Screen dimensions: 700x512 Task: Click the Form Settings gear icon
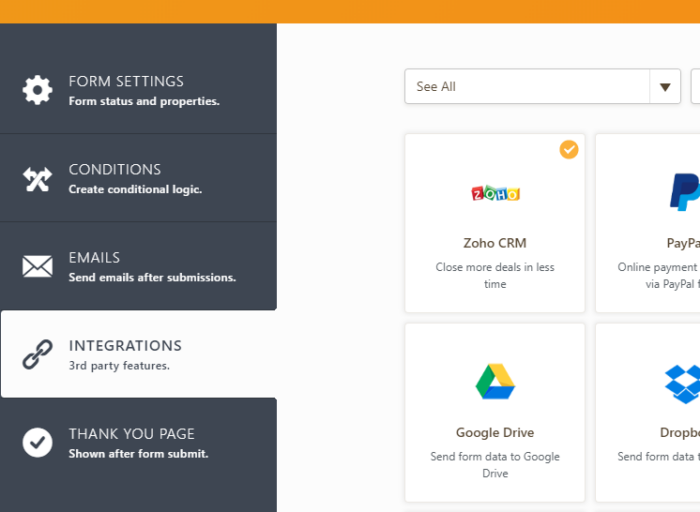(x=37, y=90)
